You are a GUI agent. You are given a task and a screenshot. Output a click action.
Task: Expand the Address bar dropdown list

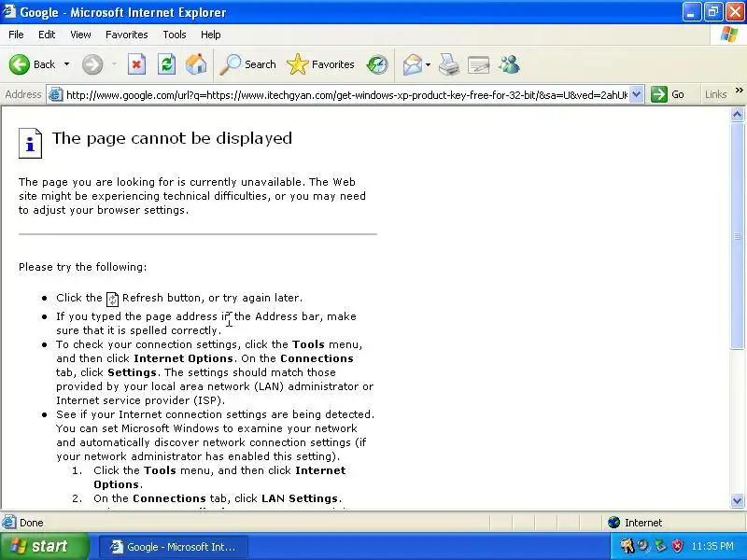click(x=637, y=94)
